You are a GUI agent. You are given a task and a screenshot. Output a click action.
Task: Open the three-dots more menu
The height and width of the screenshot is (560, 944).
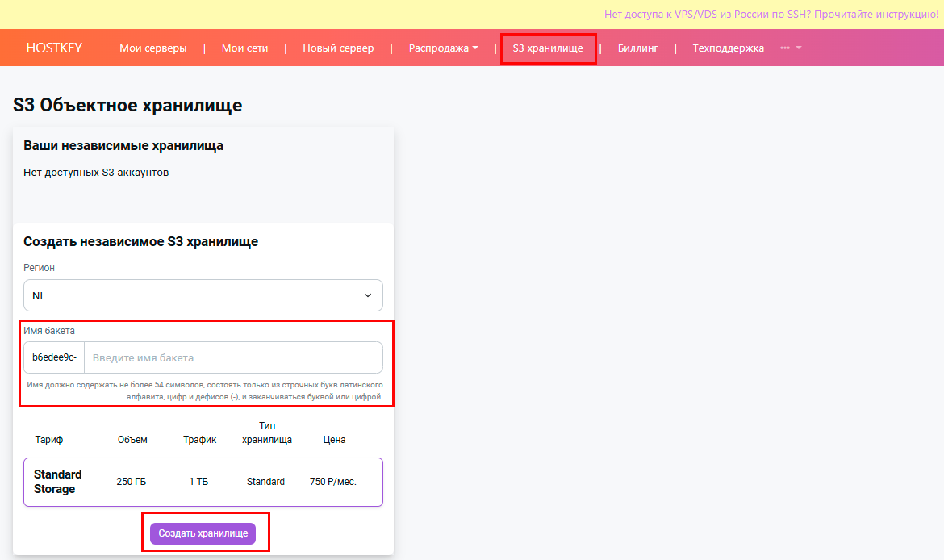pos(791,48)
